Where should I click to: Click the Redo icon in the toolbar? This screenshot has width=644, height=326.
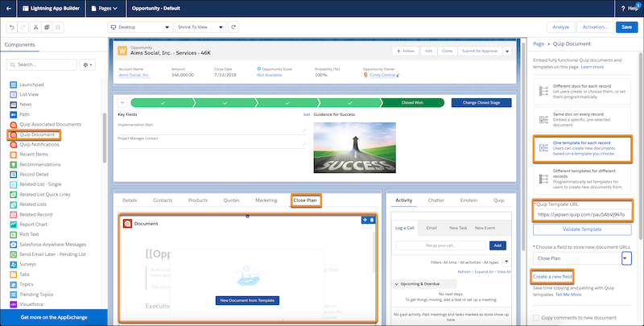23,27
